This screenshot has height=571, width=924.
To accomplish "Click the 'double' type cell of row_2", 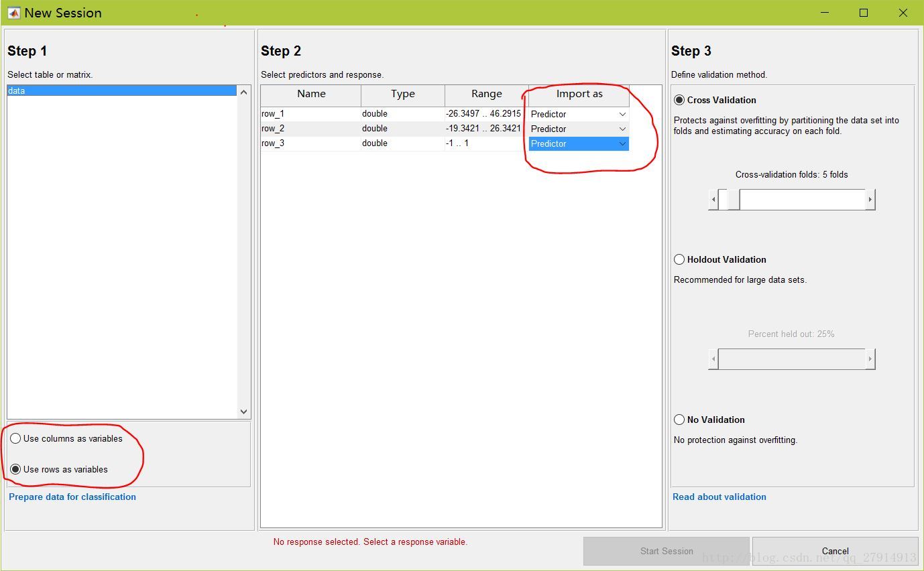I will tap(403, 129).
